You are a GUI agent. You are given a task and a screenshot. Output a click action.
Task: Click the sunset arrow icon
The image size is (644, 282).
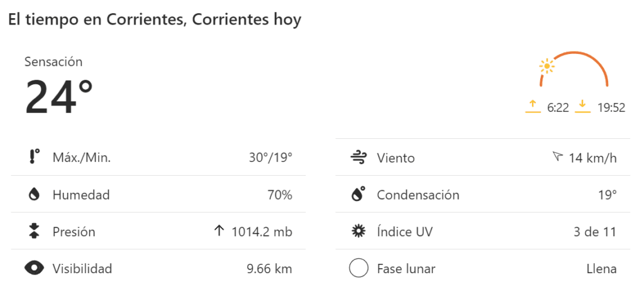click(583, 106)
